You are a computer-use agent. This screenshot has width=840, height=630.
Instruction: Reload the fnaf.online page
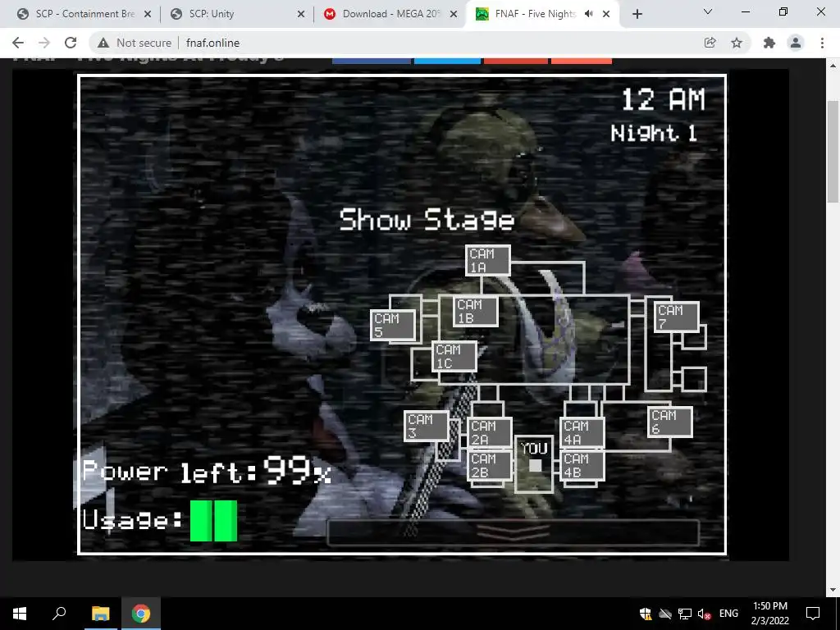click(x=71, y=43)
